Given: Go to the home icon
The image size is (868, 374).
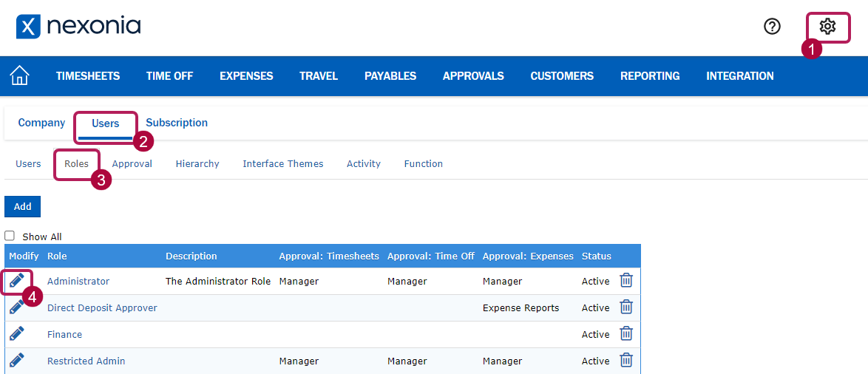Looking at the screenshot, I should click(x=20, y=75).
